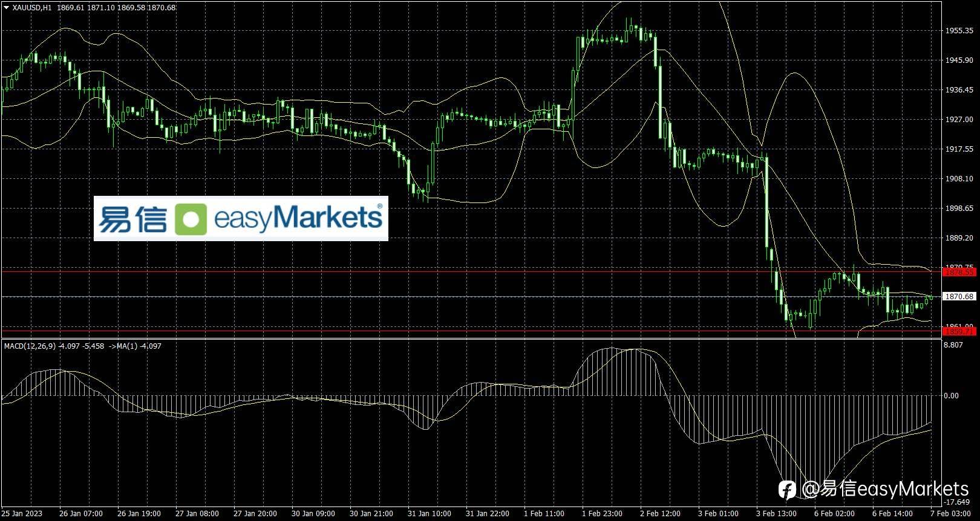Click the 26 Jan 19:00 time label
Screen dimensions: 980x521
139,514
